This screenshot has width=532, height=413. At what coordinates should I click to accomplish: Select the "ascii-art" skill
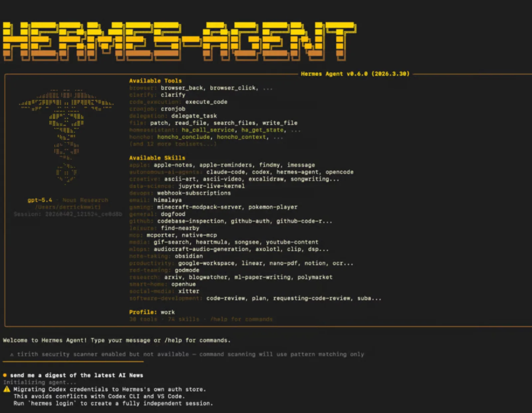click(180, 179)
